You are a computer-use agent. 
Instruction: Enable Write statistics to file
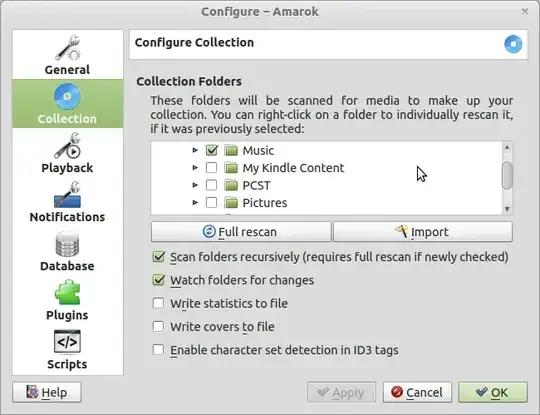[x=158, y=303]
